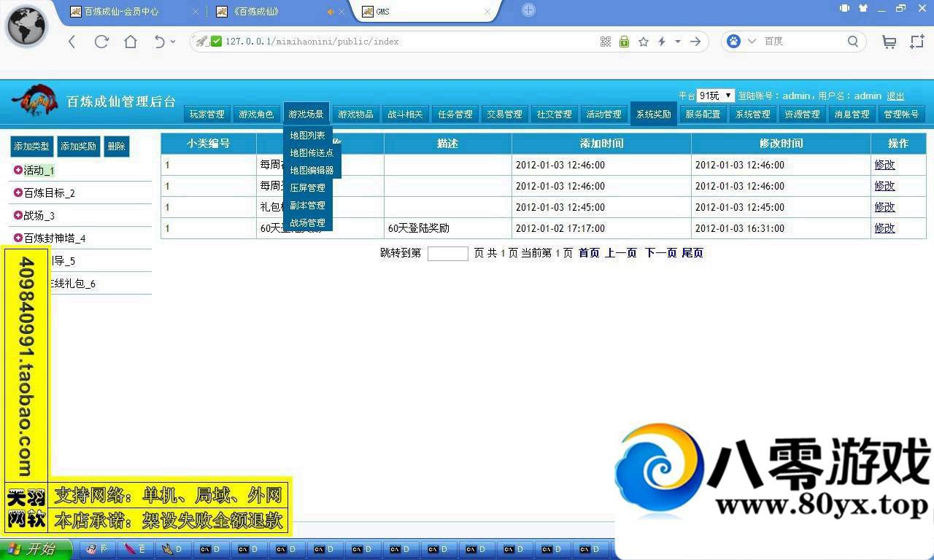
Task: Bookmark this page with the star icon
Action: coord(644,42)
